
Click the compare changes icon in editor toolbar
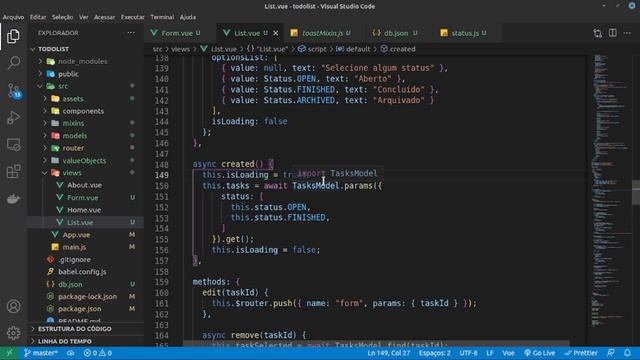tap(598, 33)
